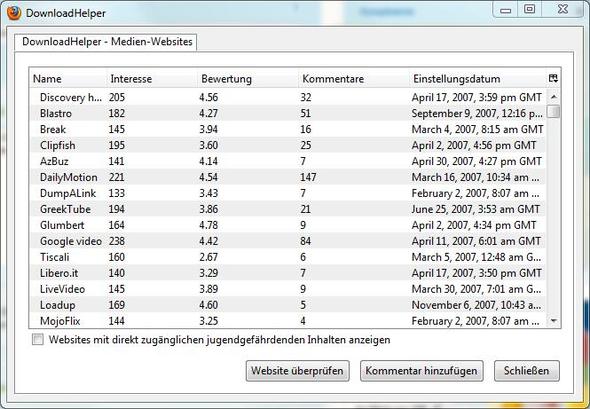Viewport: 590px width, 409px height.
Task: Sort by the Kommentare column header
Action: point(354,79)
